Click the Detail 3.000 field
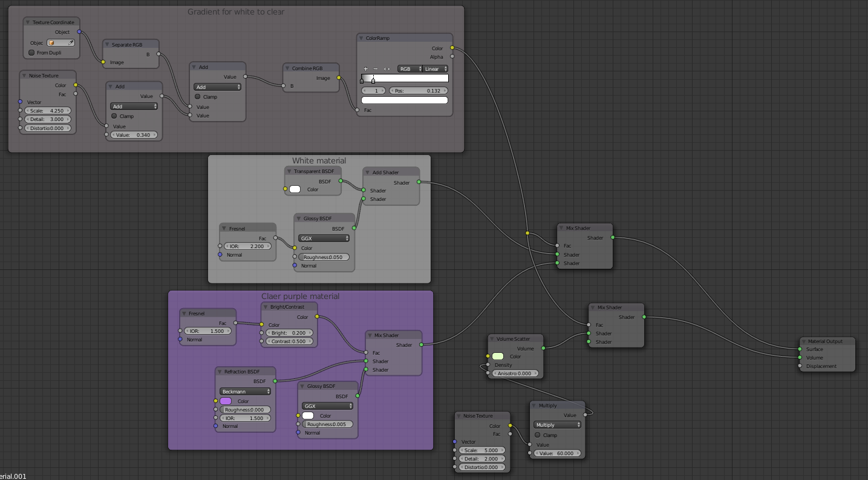 47,119
